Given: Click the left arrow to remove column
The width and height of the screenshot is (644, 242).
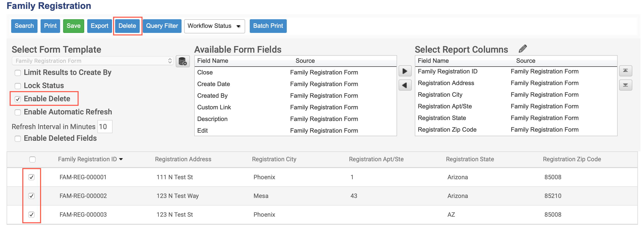Looking at the screenshot, I should click(405, 85).
